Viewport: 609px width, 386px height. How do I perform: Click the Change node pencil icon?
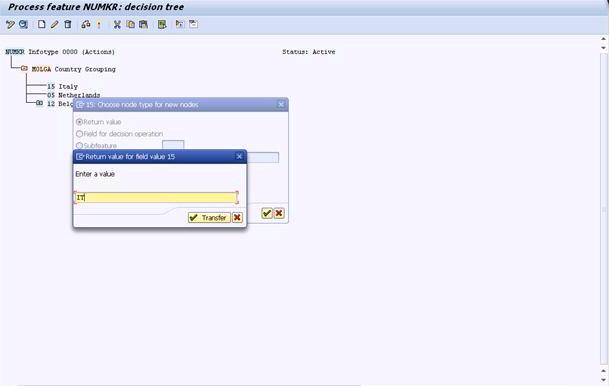(x=54, y=24)
